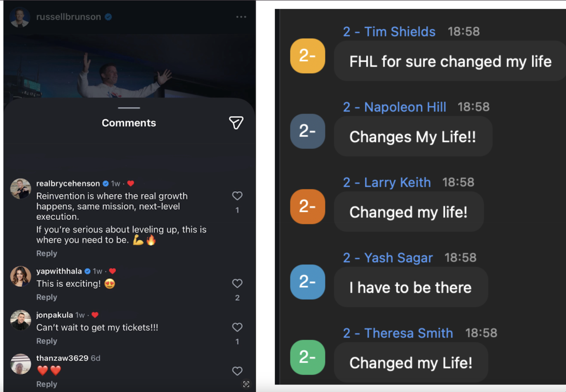The width and height of the screenshot is (566, 392).
Task: Like yapwithhala's 'This is exciting!' comment
Action: tap(237, 283)
